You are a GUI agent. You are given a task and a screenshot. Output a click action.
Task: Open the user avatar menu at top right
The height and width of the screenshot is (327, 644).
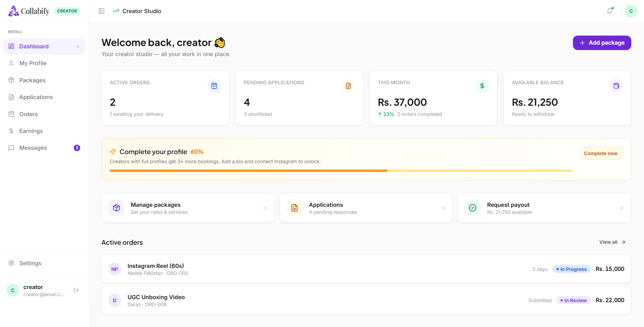click(631, 11)
